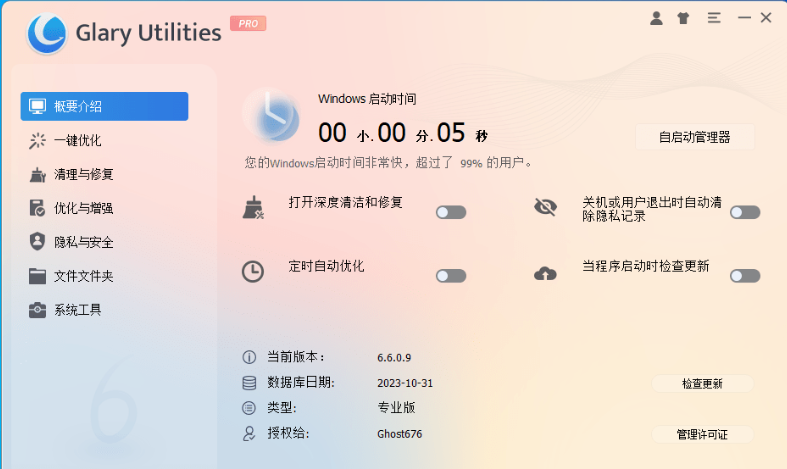This screenshot has width=787, height=469.
Task: Click the Windows 启动时间 heading
Action: point(367,99)
